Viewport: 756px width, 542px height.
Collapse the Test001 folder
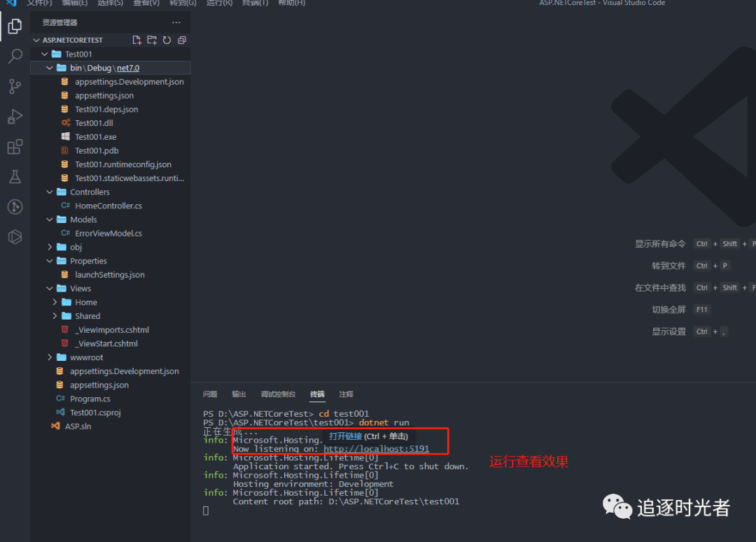click(x=44, y=54)
